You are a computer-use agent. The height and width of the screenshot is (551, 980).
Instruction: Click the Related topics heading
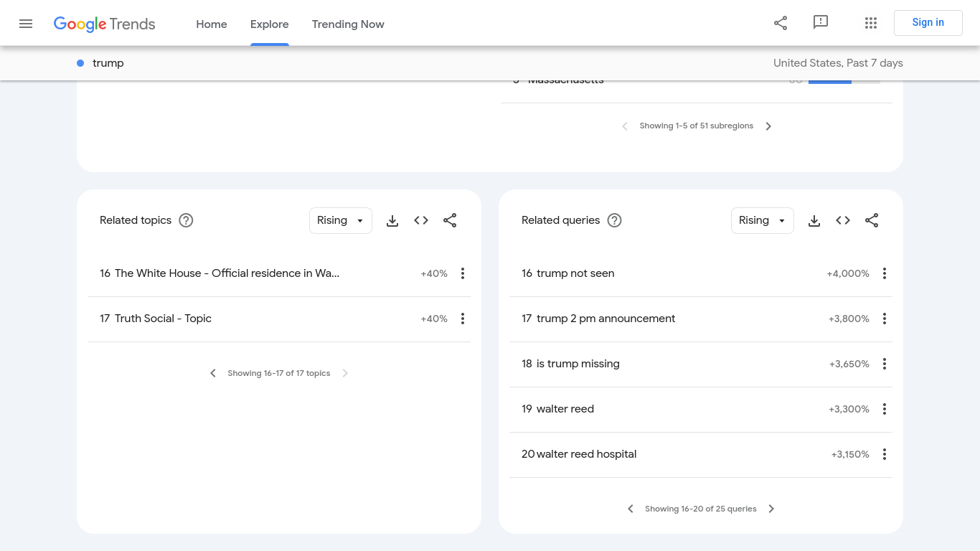pos(136,220)
